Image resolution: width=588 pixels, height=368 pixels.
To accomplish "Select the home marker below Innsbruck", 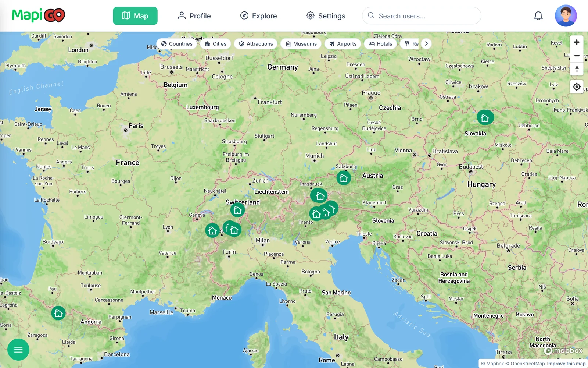I will tap(319, 196).
